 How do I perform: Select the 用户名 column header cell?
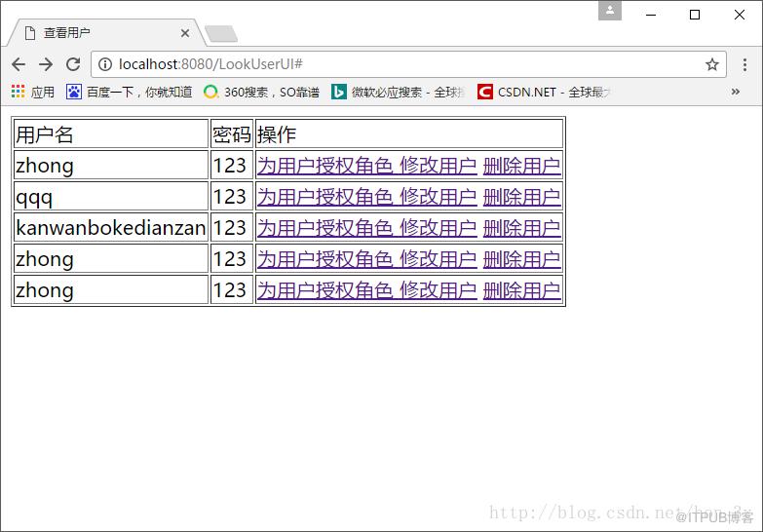[x=111, y=133]
